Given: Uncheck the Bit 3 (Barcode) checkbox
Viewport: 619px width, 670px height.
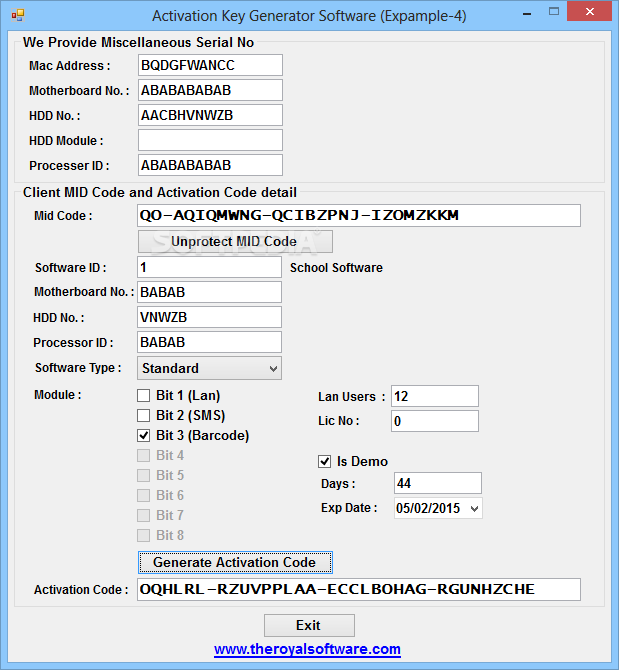Looking at the screenshot, I should coord(144,435).
